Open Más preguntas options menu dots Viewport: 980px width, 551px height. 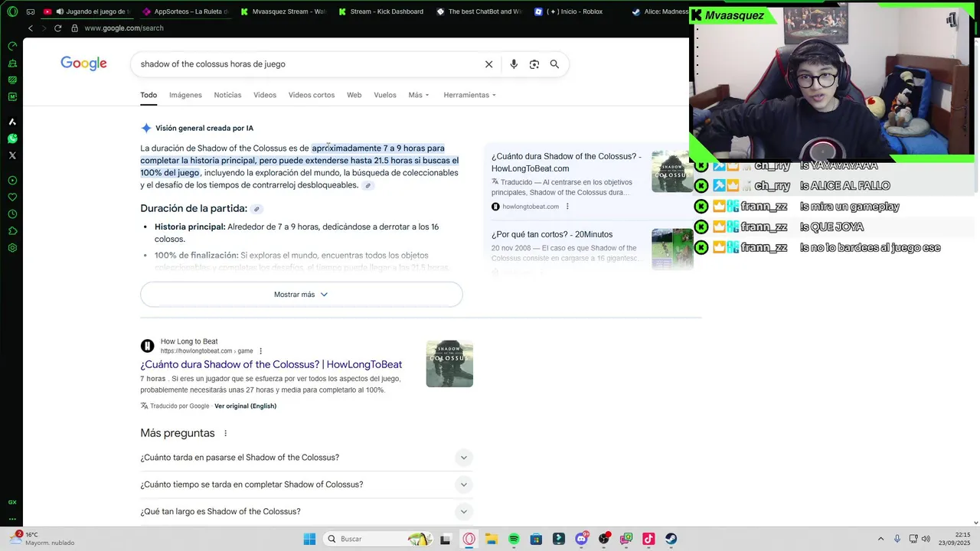coord(225,433)
